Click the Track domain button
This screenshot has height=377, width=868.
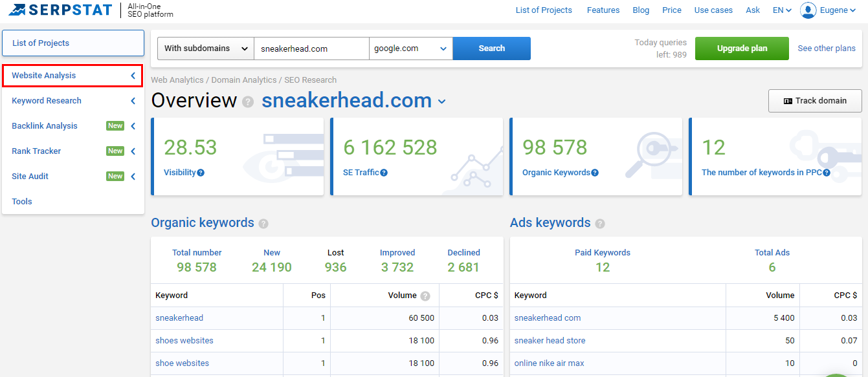click(816, 101)
